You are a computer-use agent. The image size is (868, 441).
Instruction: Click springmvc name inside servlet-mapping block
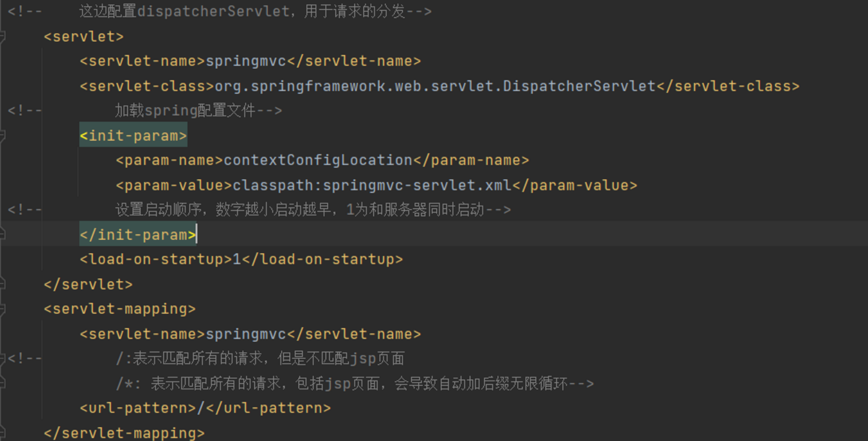[x=246, y=334]
